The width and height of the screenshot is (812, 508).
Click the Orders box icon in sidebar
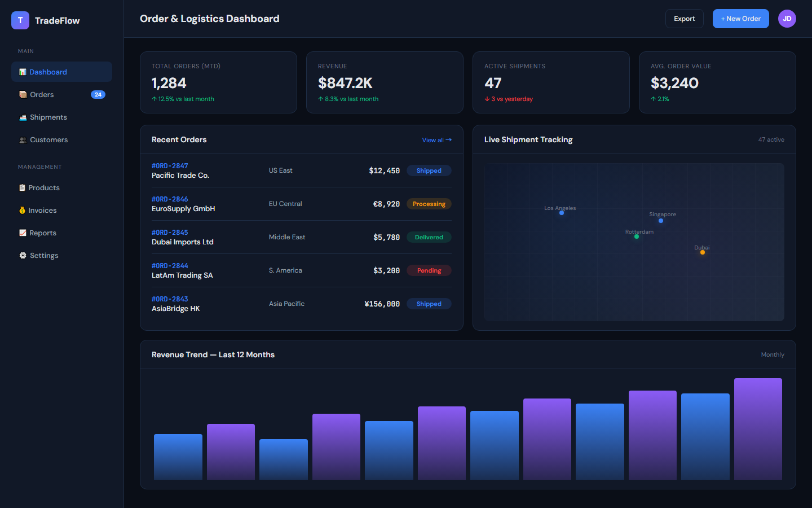coord(23,95)
